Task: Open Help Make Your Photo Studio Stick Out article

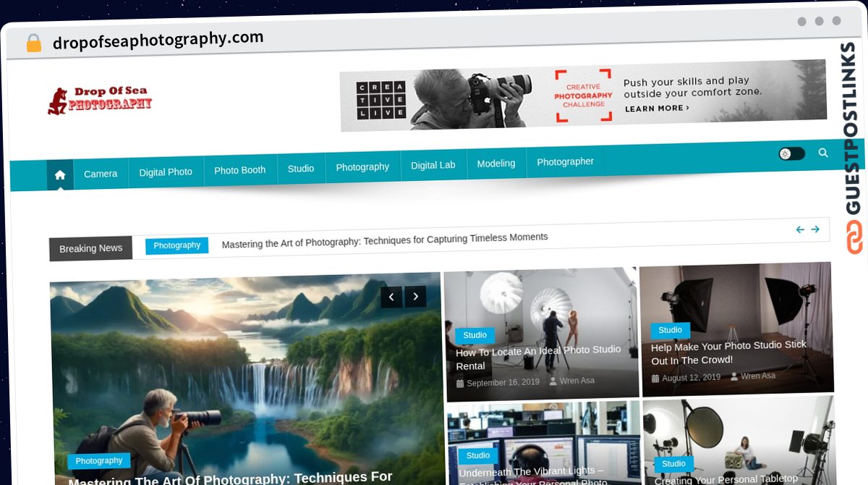Action: 729,353
